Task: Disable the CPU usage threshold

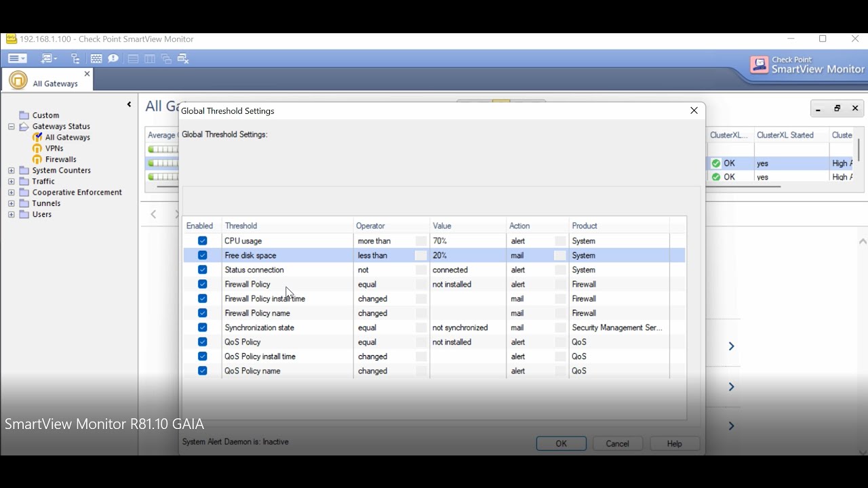Action: coord(202,241)
